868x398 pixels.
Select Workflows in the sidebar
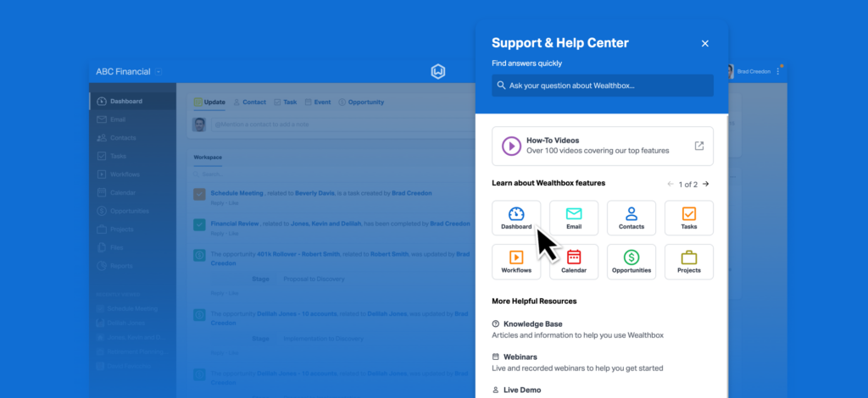click(x=133, y=174)
